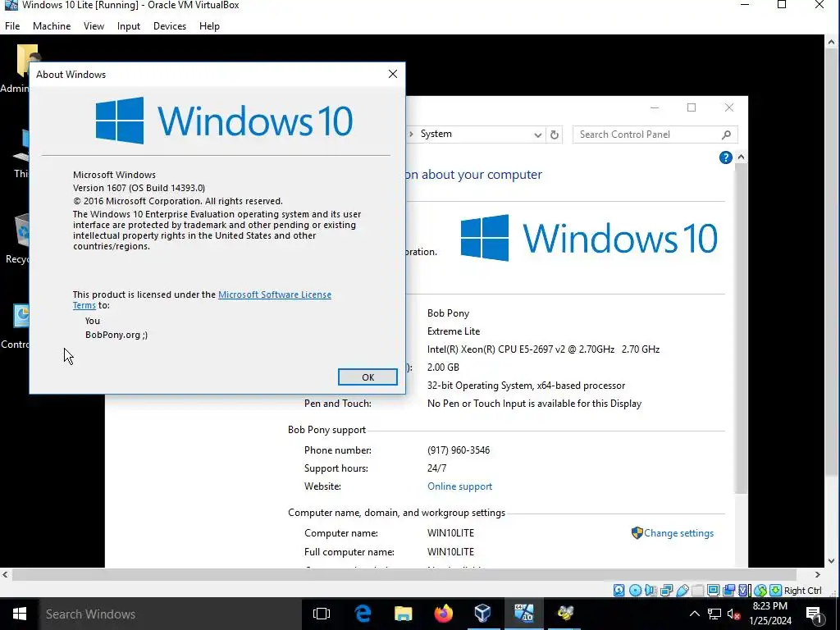The height and width of the screenshot is (630, 840).
Task: Open Task View from the taskbar
Action: click(322, 614)
